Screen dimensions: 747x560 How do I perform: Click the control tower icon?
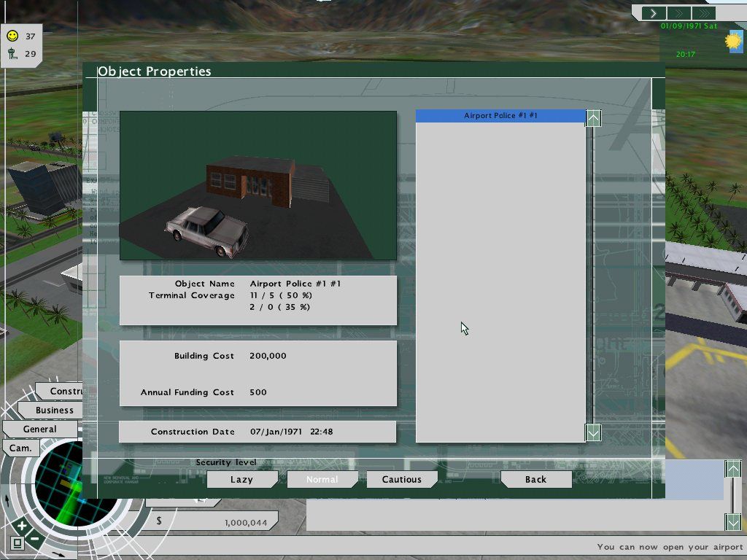click(x=12, y=53)
